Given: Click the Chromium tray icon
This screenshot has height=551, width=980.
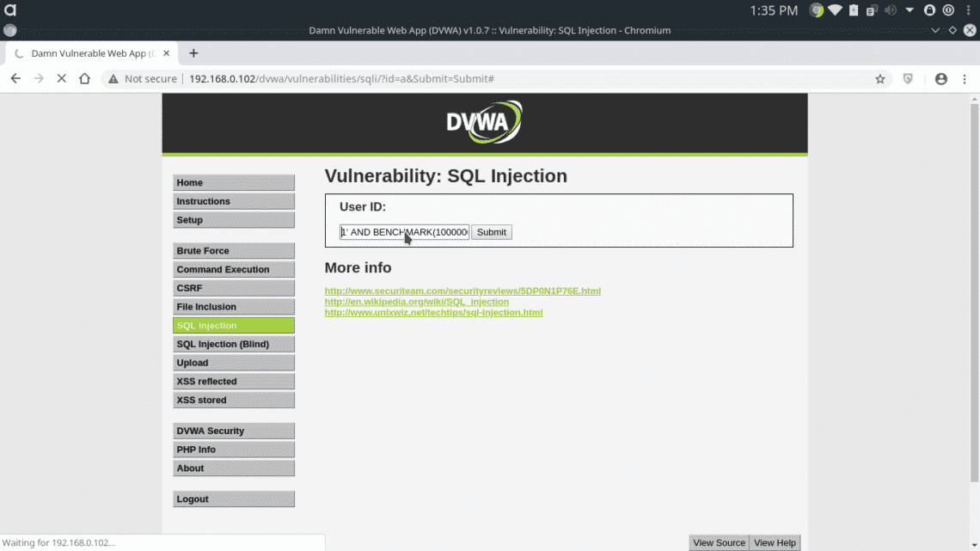Looking at the screenshot, I should (x=817, y=10).
